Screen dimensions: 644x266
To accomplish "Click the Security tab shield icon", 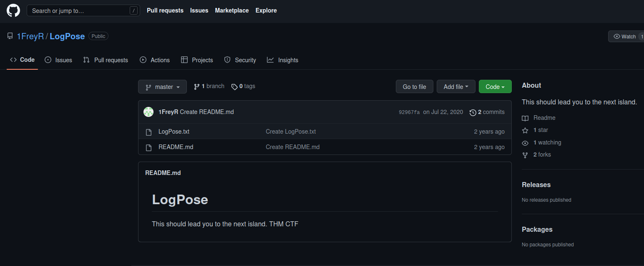I will pos(227,60).
